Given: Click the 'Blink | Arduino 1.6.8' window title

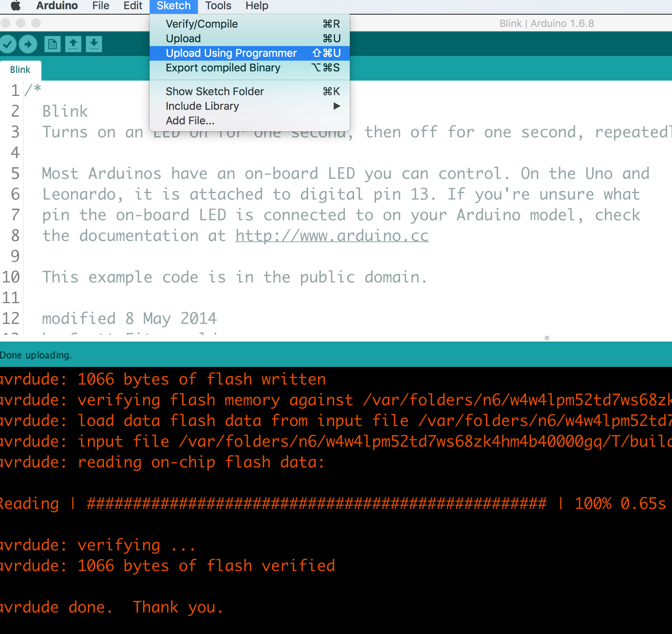Looking at the screenshot, I should click(x=547, y=23).
